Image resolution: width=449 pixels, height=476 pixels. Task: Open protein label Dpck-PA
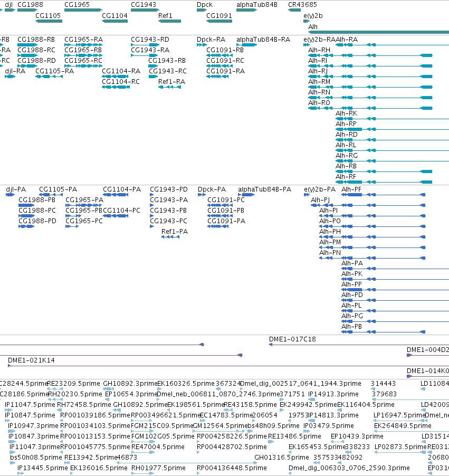coord(212,189)
